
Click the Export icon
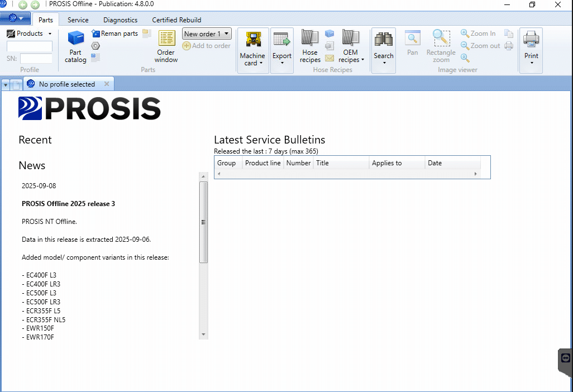282,47
